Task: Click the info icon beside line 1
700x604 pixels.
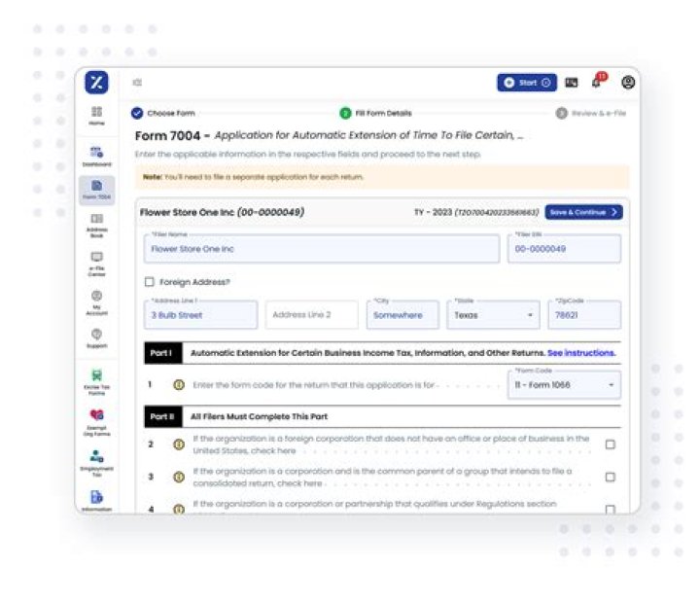Action: pyautogui.click(x=179, y=385)
